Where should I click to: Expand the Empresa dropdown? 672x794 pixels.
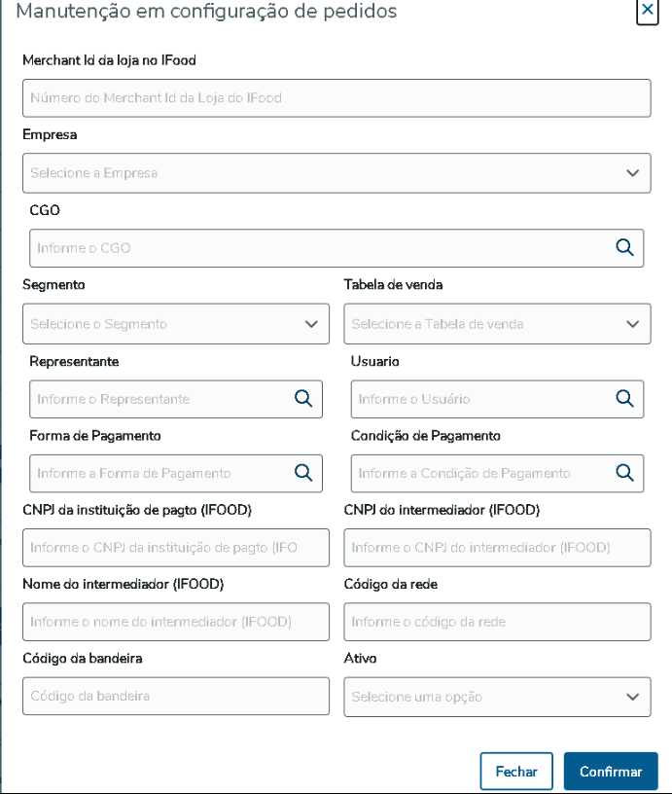(632, 173)
